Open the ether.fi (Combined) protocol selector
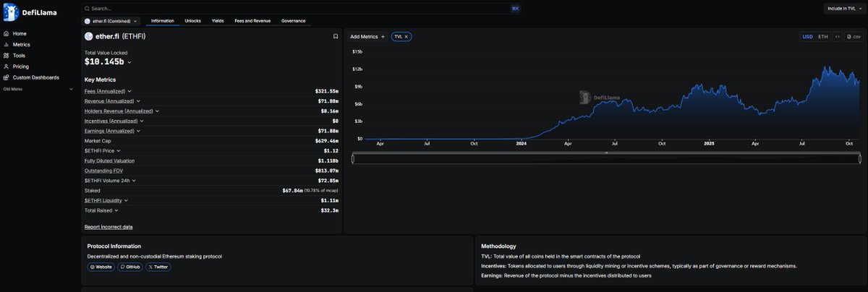This screenshot has height=292, width=868. pyautogui.click(x=111, y=21)
